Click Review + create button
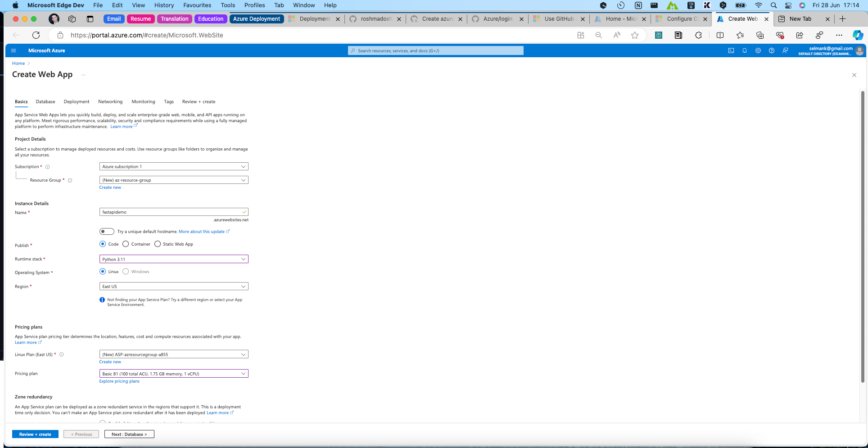The image size is (868, 448). tap(35, 434)
